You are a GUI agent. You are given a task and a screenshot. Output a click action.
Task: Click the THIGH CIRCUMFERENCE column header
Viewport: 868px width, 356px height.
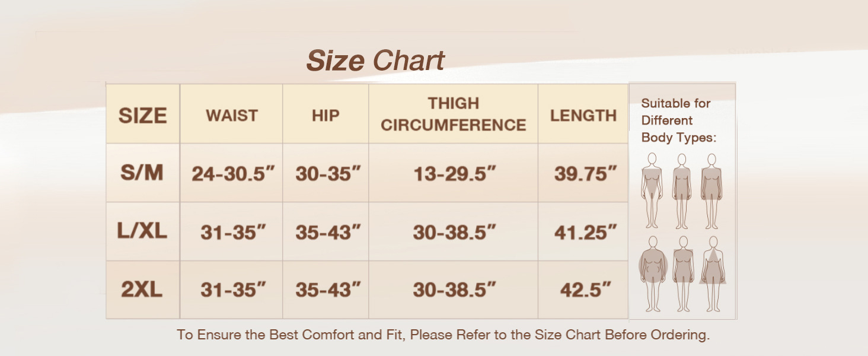[x=454, y=114]
